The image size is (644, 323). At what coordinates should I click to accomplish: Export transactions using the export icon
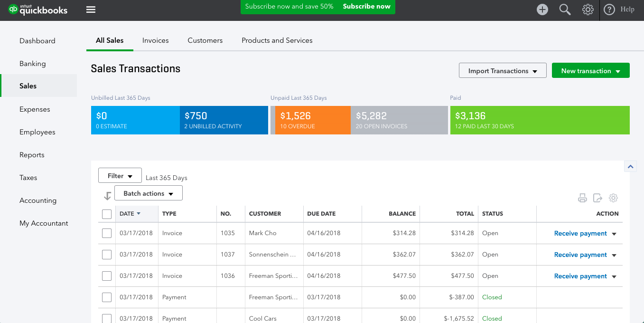point(598,198)
